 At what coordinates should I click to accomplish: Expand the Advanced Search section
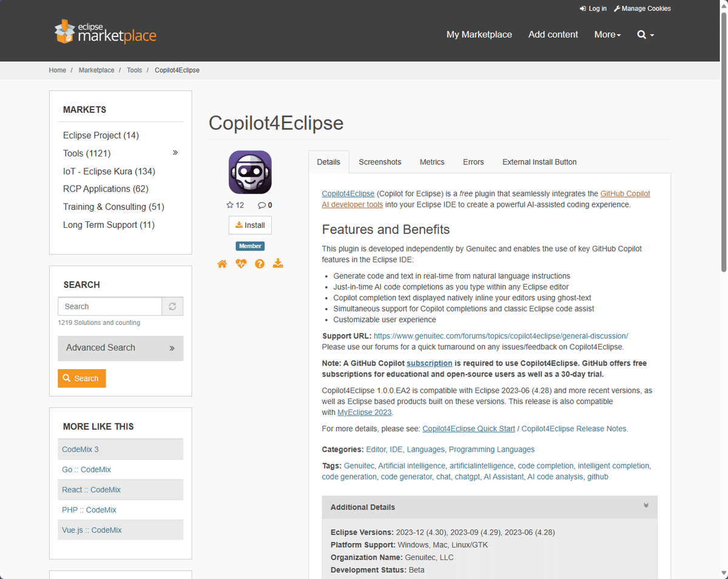tap(120, 348)
